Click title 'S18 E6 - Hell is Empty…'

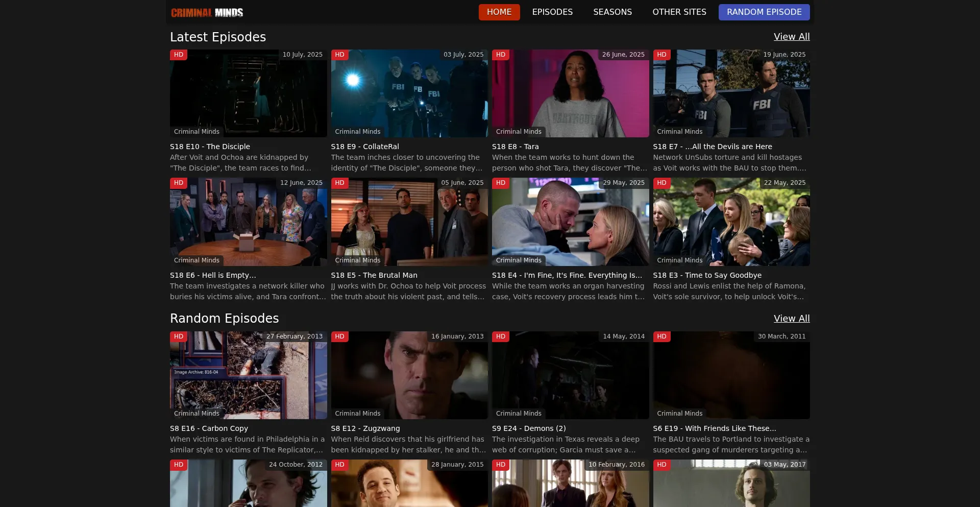pos(213,275)
